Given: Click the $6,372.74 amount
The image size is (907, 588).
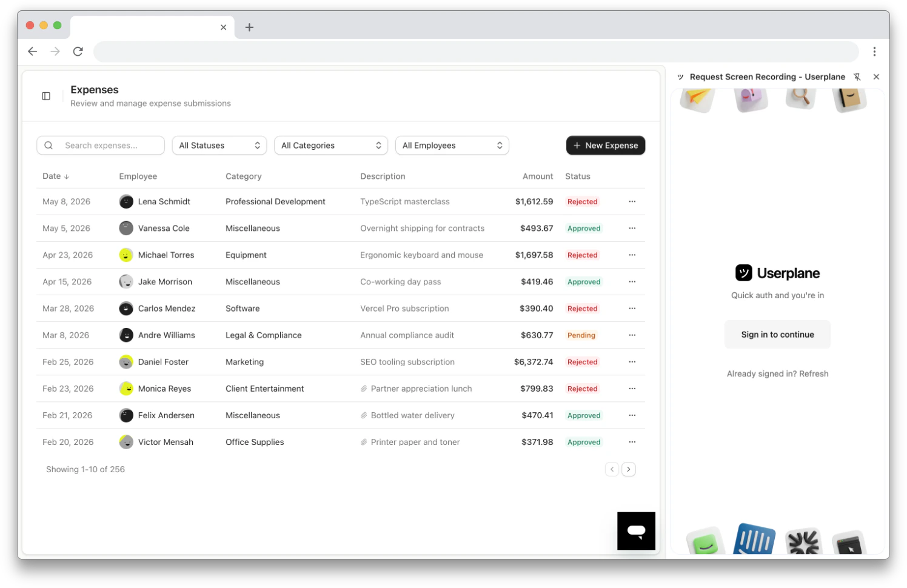Looking at the screenshot, I should (534, 362).
